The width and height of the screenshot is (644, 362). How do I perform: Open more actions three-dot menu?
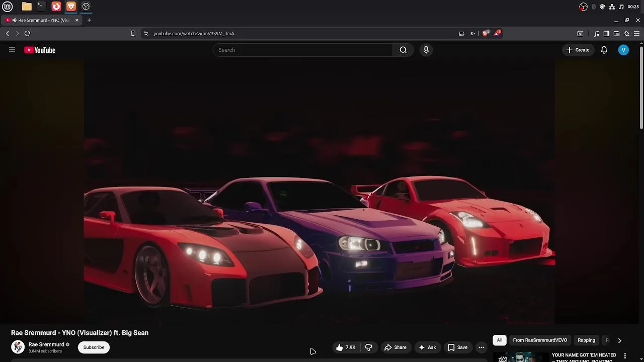click(481, 347)
